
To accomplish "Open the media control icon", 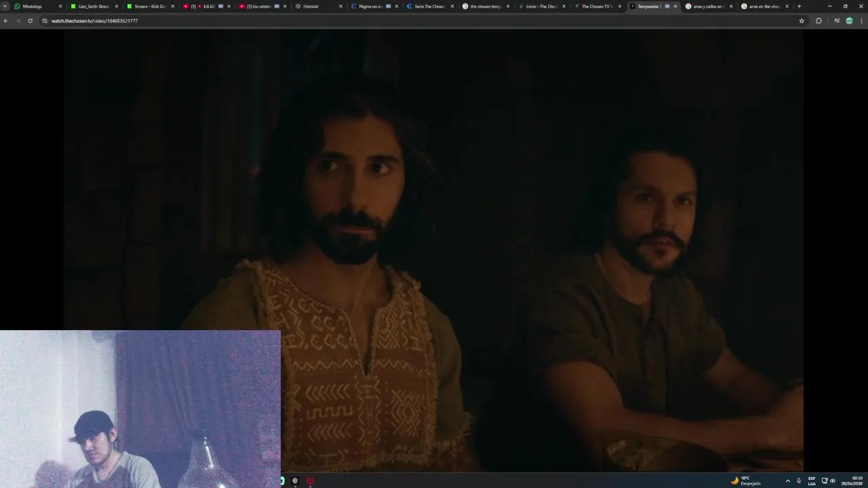I will tap(837, 21).
